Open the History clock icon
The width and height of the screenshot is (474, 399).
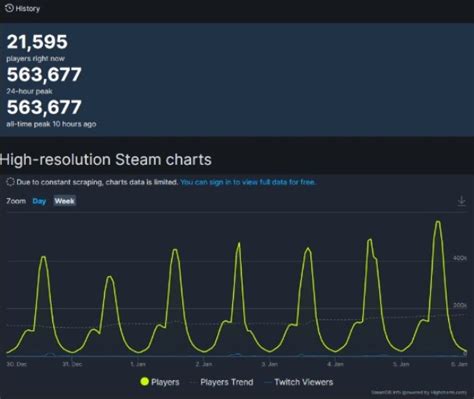(x=9, y=8)
